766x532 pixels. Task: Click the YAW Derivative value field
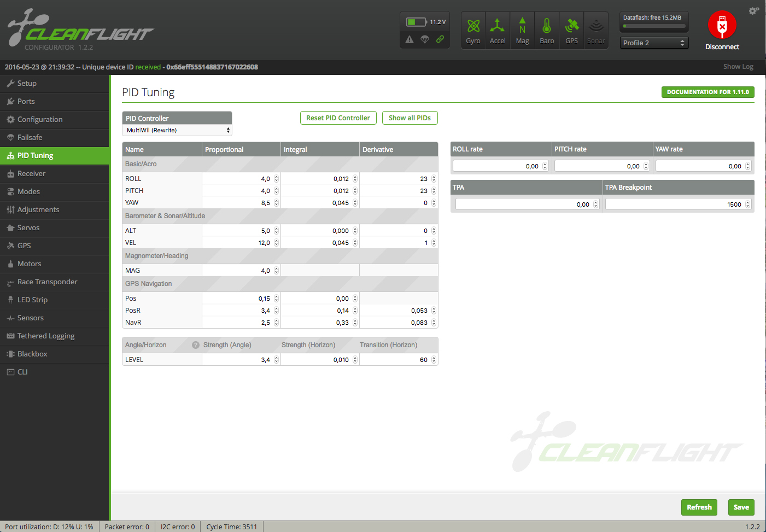tap(399, 203)
